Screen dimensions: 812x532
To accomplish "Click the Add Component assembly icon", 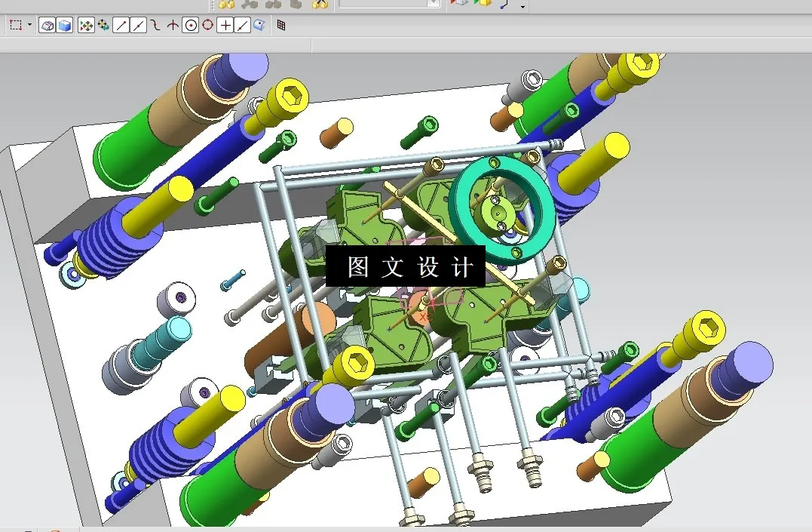I will click(228, 5).
